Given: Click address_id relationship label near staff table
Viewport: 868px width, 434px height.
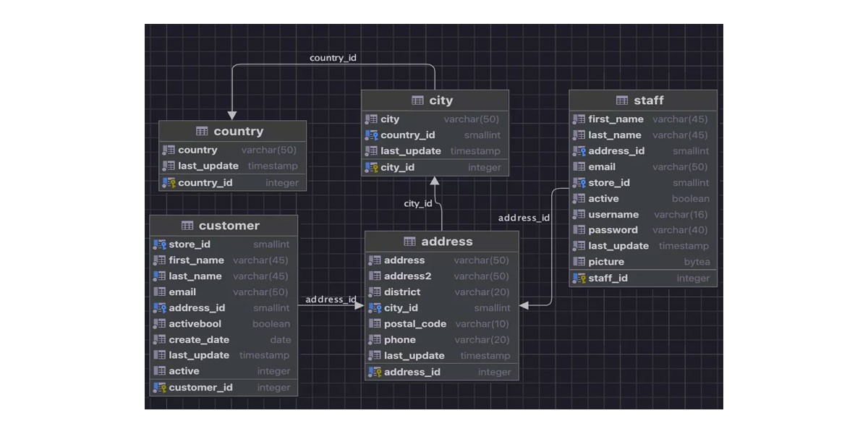Looking at the screenshot, I should coord(524,218).
